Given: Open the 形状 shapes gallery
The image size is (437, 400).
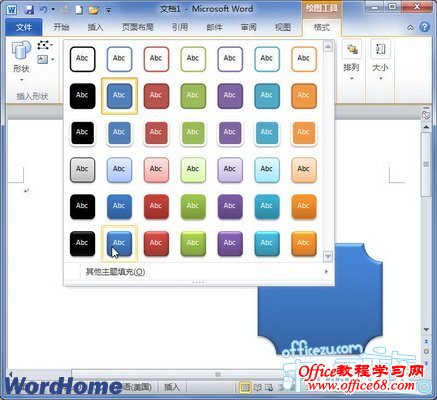Looking at the screenshot, I should [x=21, y=62].
